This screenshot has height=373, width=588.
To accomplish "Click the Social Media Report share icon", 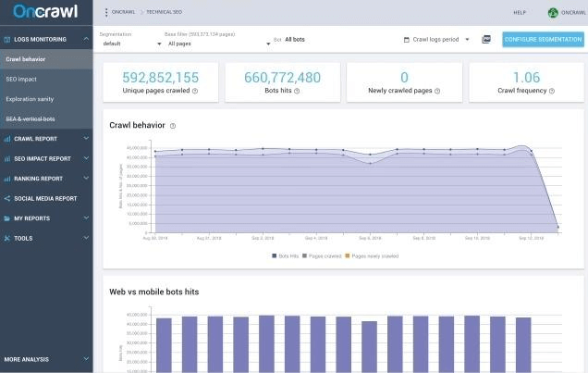I will point(6,198).
